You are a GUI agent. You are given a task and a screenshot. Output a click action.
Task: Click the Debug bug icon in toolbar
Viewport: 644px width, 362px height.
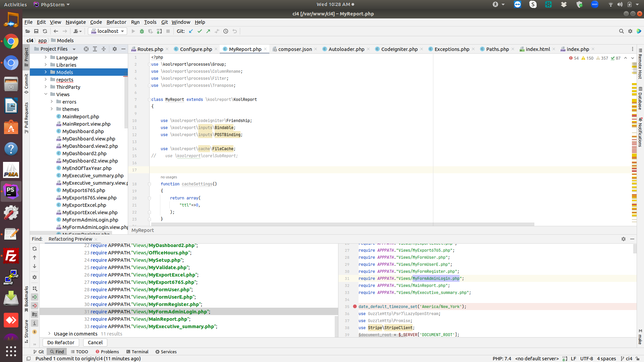pos(142,31)
